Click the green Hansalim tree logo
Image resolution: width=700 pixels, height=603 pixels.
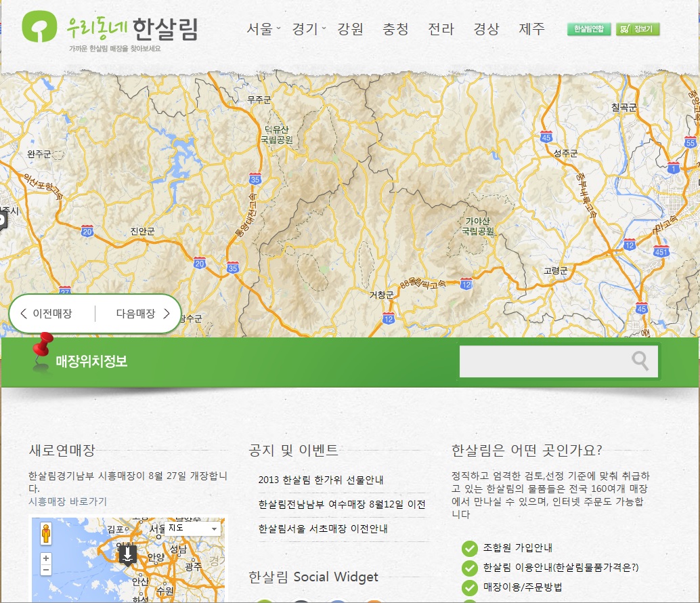39,26
